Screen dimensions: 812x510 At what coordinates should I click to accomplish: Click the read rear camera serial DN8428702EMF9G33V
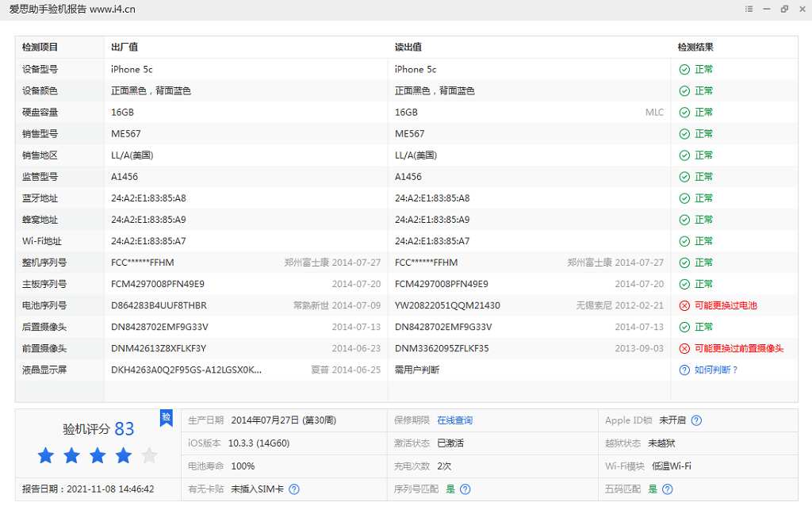pyautogui.click(x=443, y=327)
